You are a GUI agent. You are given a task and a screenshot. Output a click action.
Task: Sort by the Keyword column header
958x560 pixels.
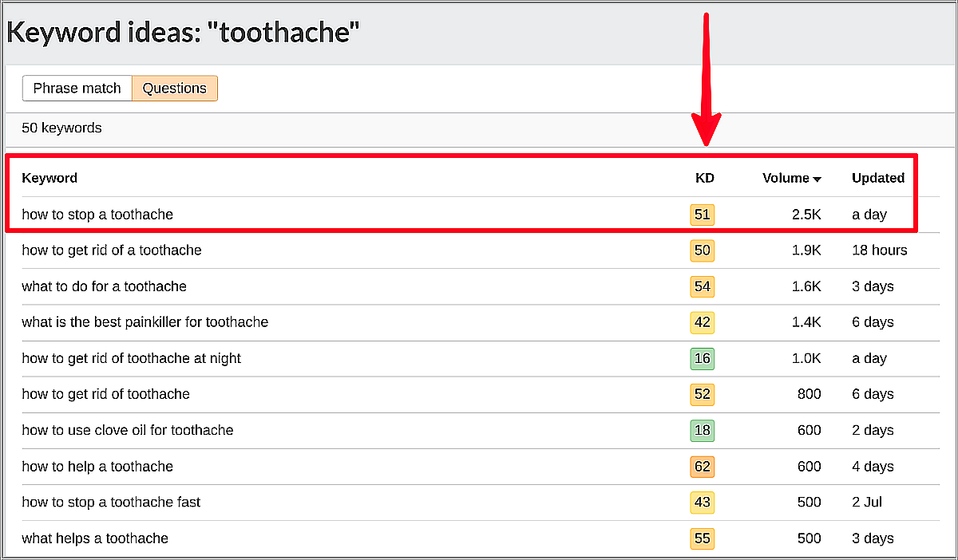(x=49, y=178)
